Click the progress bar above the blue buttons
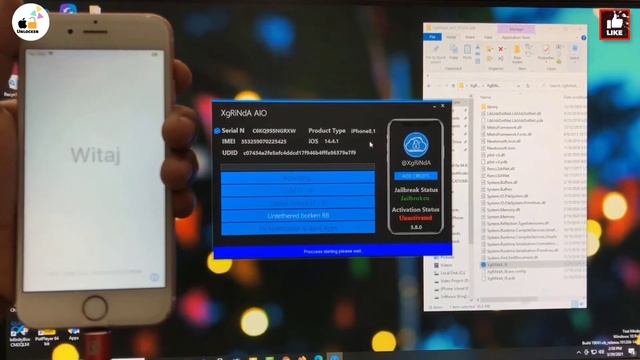The image size is (640, 360). (x=298, y=167)
